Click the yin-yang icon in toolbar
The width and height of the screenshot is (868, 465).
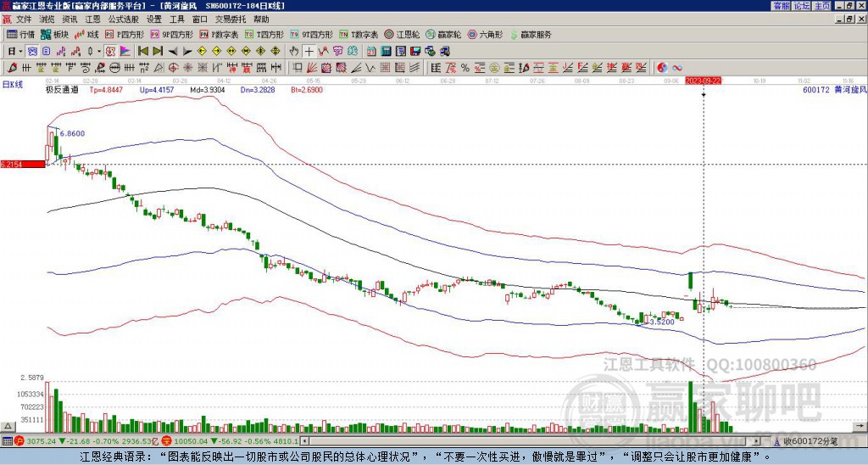662,68
